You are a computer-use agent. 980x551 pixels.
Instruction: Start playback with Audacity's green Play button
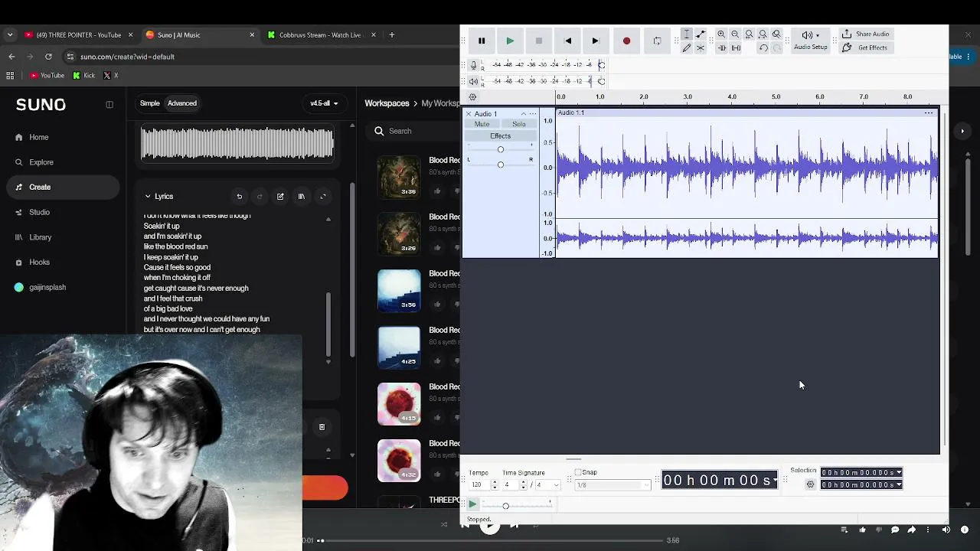[x=510, y=41]
